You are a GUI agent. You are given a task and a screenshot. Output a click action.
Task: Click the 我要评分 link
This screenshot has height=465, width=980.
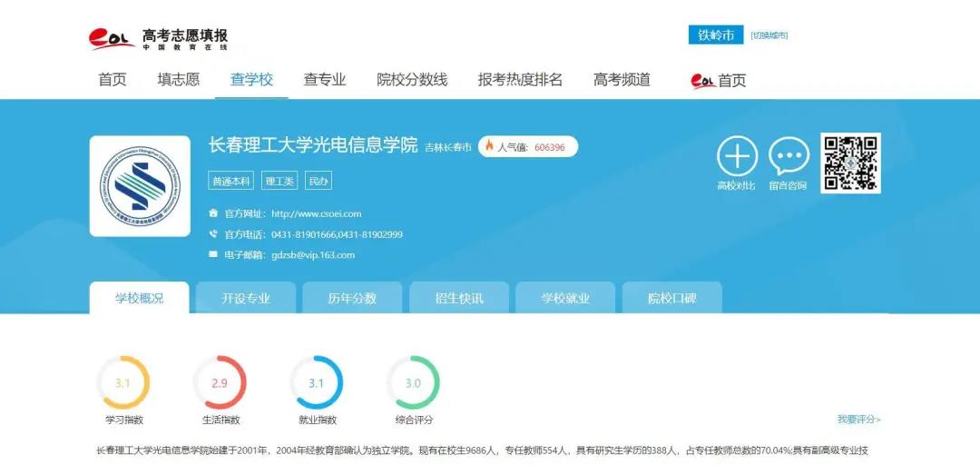[x=858, y=419]
